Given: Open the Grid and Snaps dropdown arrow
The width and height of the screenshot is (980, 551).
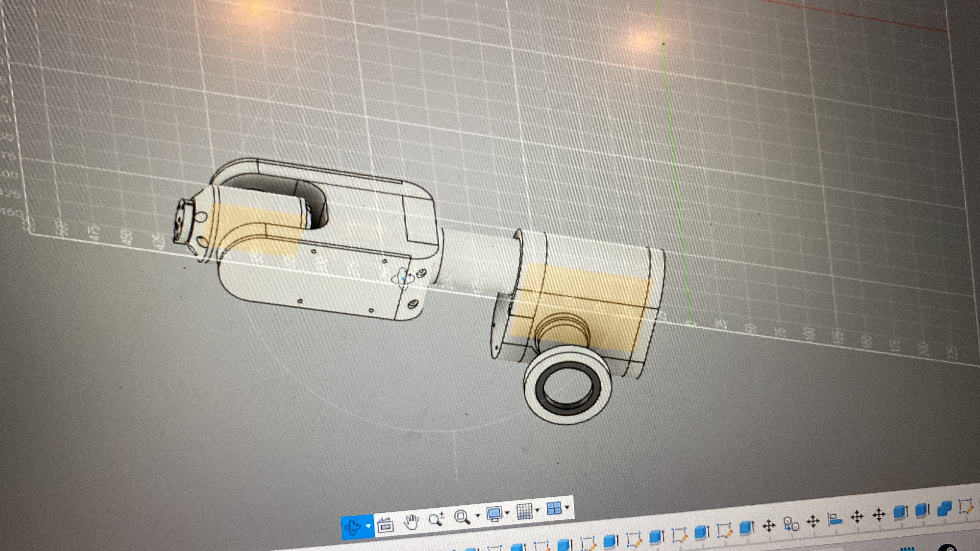Looking at the screenshot, I should 537,510.
